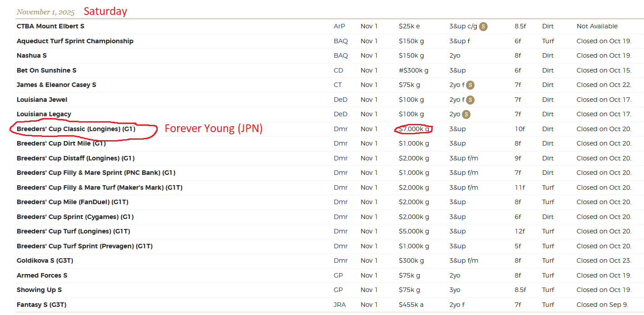Click Dmr track in Breeders' Cup Dirt Mile row

(341, 143)
